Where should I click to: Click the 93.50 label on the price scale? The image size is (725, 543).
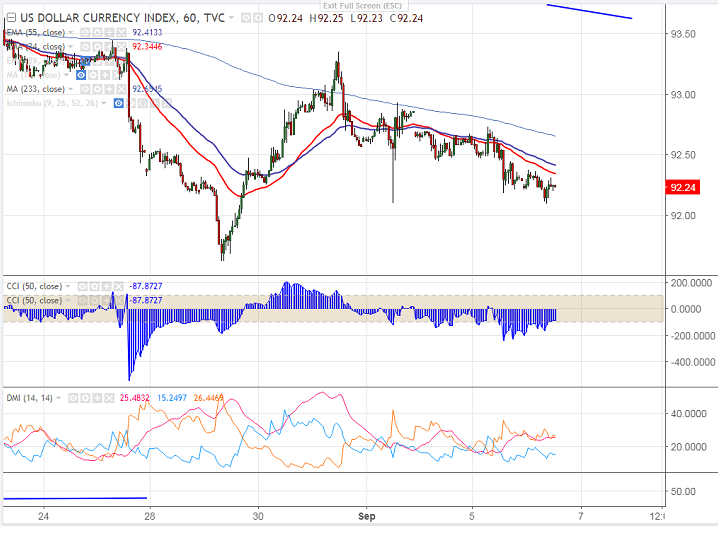[683, 34]
